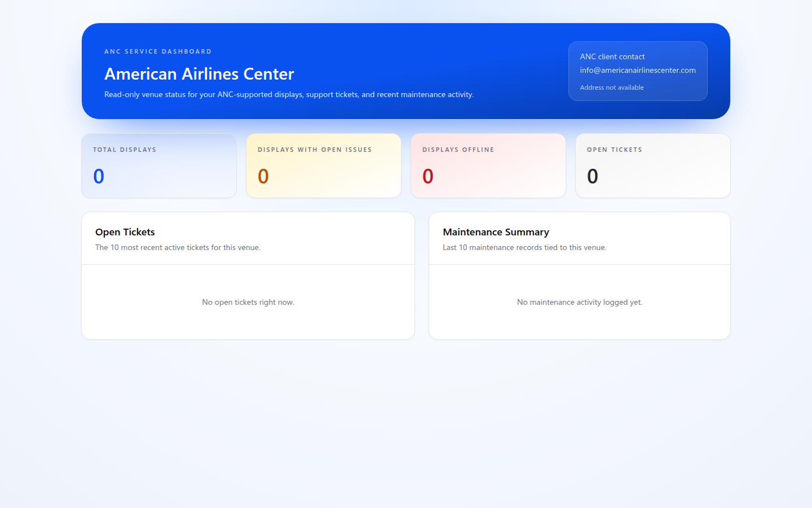Click the read-only venue status description
Image resolution: width=812 pixels, height=508 pixels.
point(289,94)
